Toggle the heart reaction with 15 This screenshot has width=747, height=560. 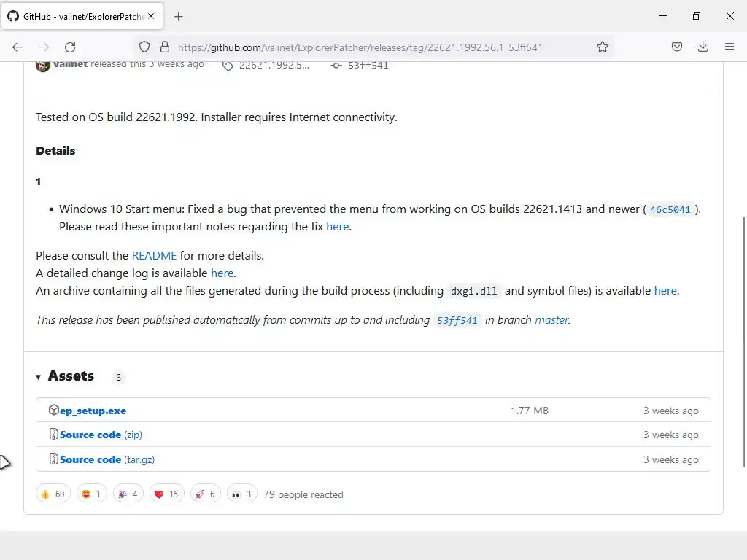[x=167, y=494]
